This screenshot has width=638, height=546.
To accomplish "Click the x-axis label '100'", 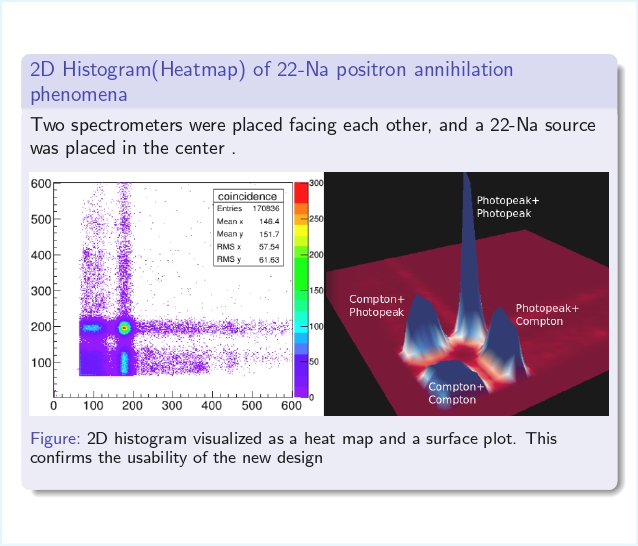I will (x=93, y=406).
